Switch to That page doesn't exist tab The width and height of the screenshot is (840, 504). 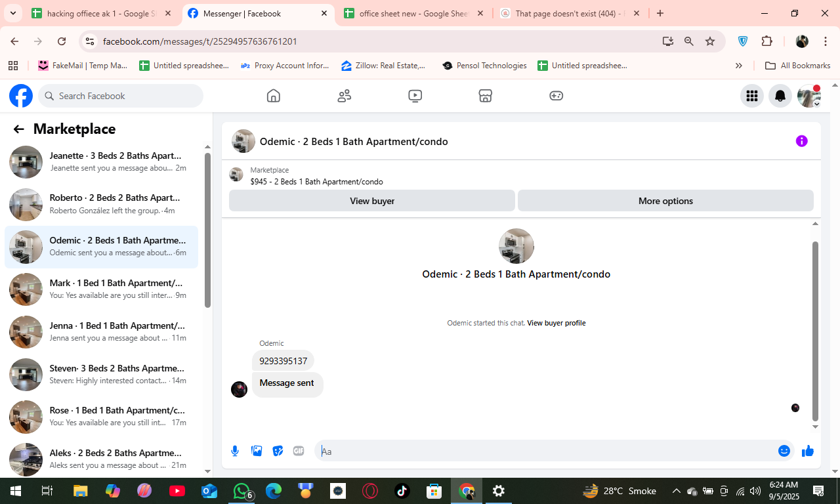click(x=568, y=13)
